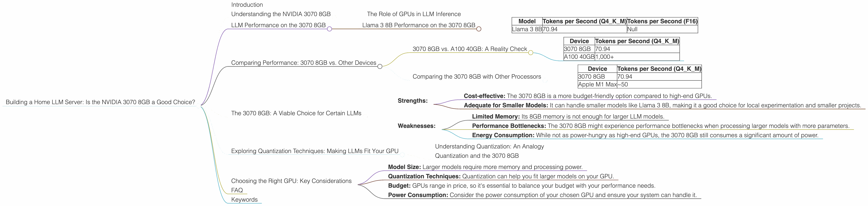Click the Energy Consumption weakness item
The image size is (868, 206).
(645, 135)
